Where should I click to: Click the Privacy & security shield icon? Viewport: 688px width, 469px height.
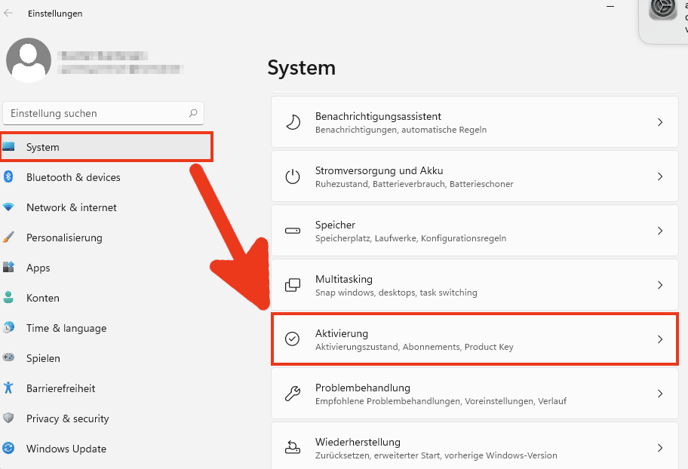tap(8, 418)
